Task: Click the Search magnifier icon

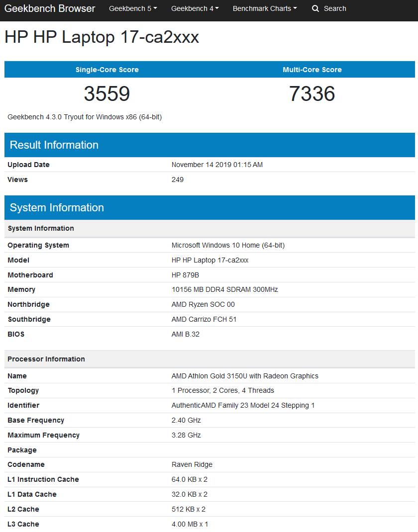Action: [315, 8]
